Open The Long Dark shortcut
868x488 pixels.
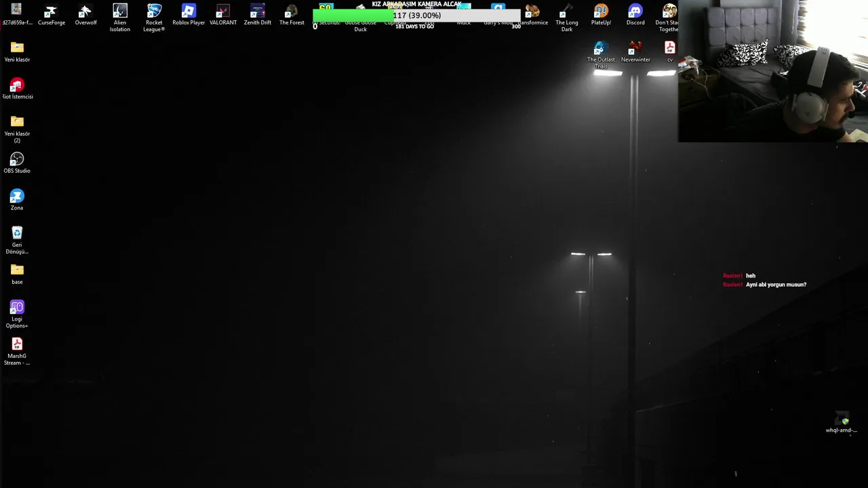click(567, 18)
